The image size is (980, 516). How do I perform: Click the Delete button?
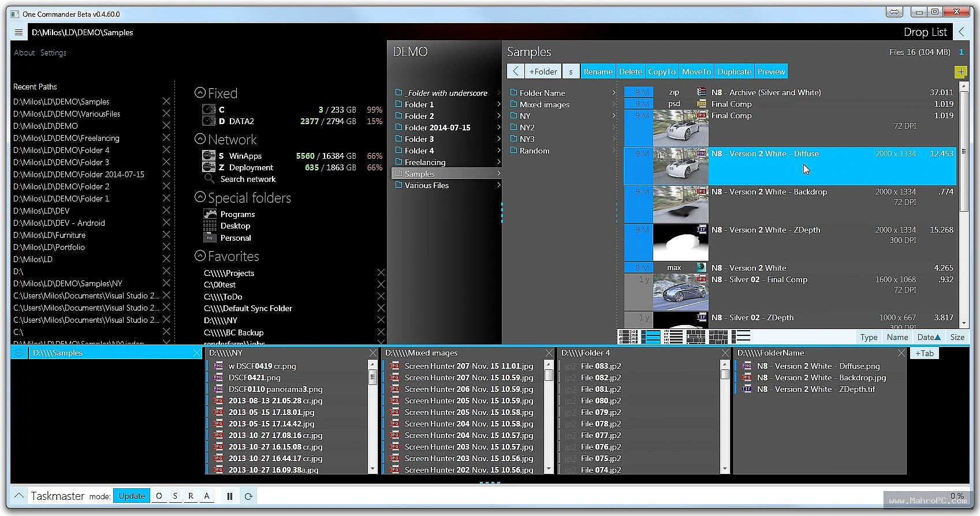point(630,72)
